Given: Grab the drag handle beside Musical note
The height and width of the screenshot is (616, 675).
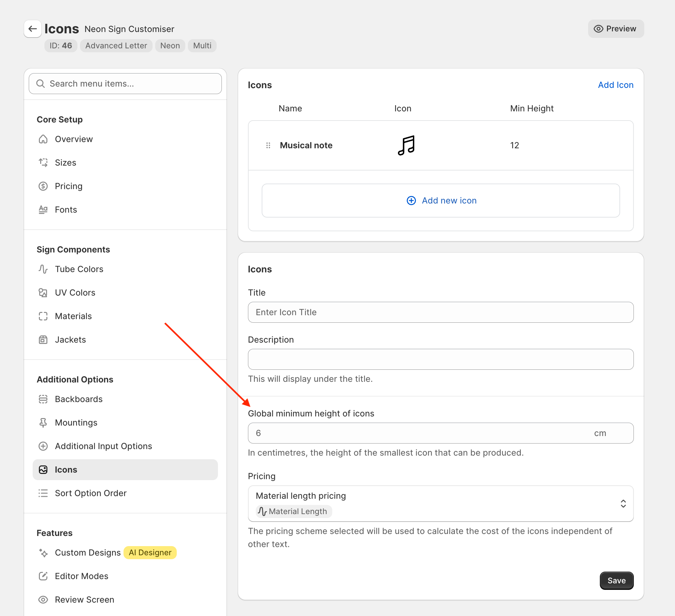Looking at the screenshot, I should pyautogui.click(x=268, y=145).
